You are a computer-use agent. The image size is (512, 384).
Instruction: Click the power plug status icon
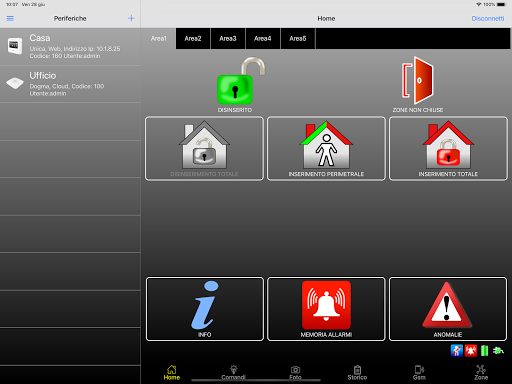(x=498, y=351)
